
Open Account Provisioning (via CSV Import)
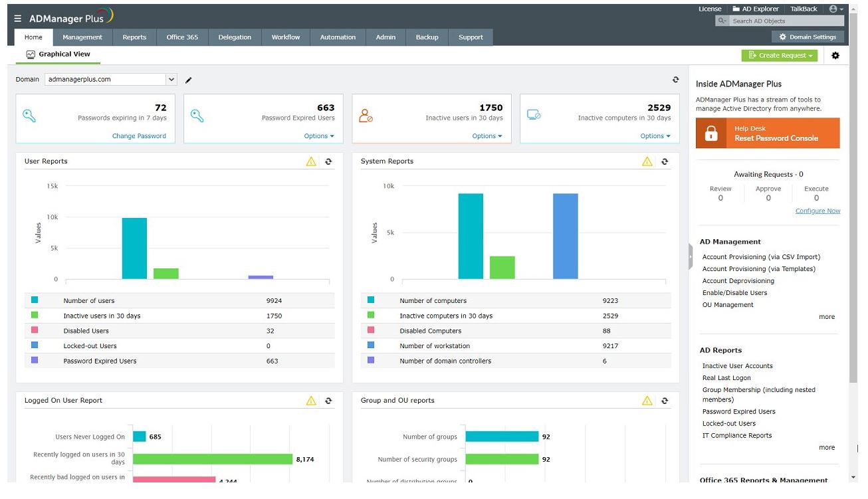(x=761, y=257)
